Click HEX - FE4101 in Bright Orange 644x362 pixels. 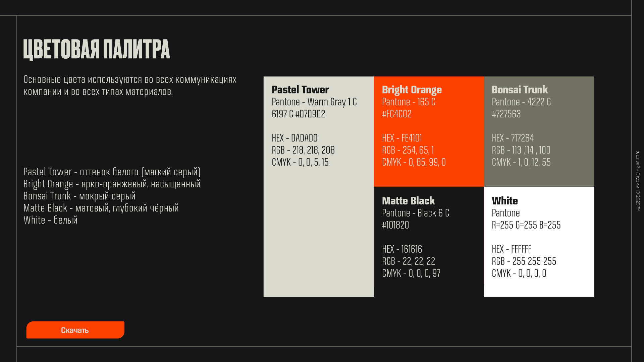tap(402, 138)
